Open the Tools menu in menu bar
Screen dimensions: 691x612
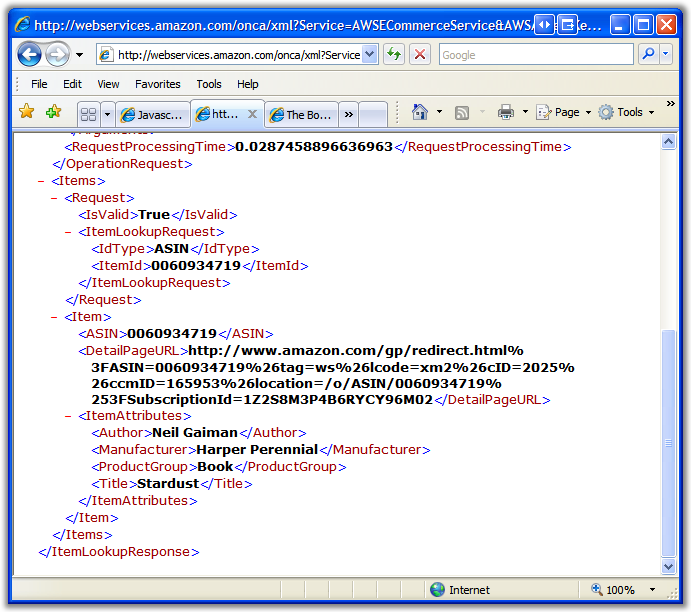pos(209,84)
